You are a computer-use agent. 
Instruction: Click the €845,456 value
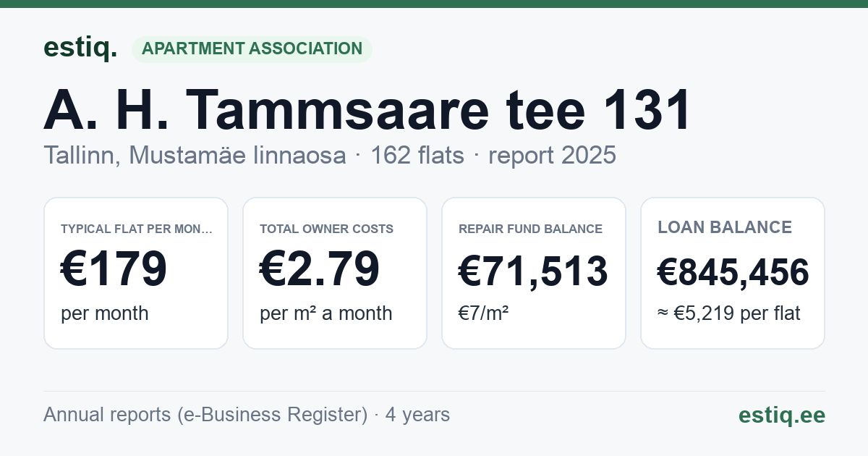click(x=733, y=272)
